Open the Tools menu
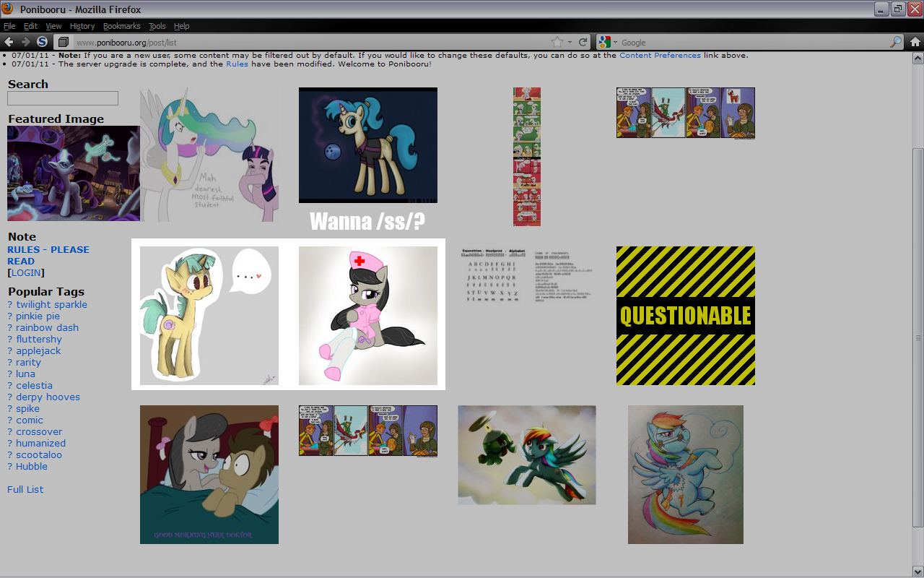Viewport: 924px width, 578px height. (x=157, y=26)
